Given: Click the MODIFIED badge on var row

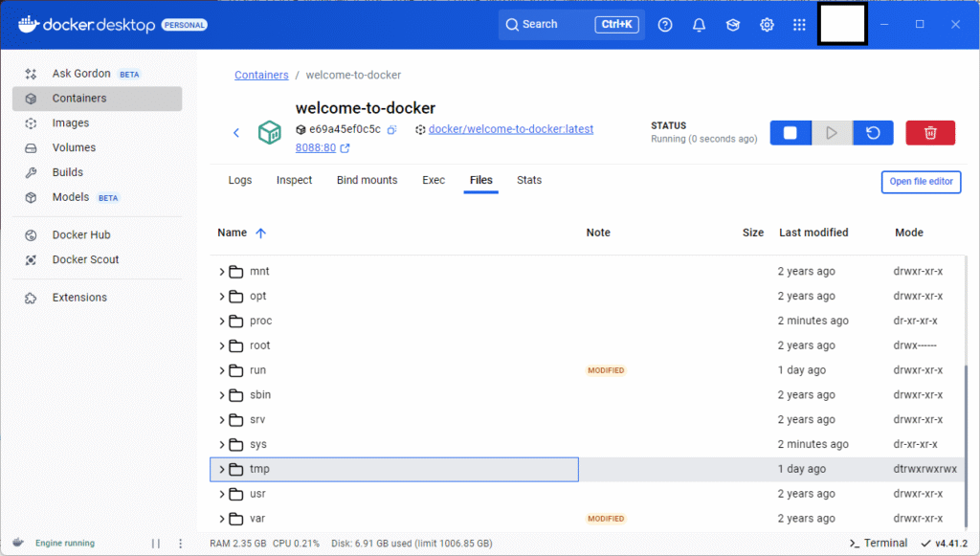Looking at the screenshot, I should pos(606,519).
